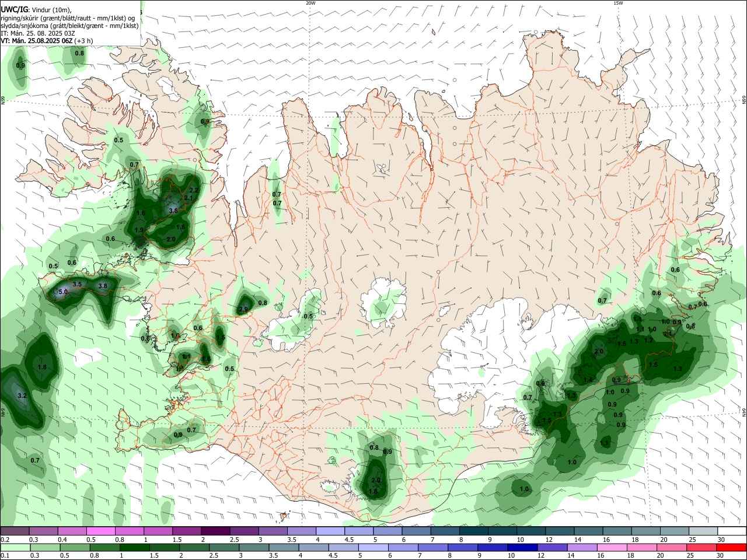
Task: Click the crimson 25 to 30 rain swatch
Action: click(x=700, y=548)
